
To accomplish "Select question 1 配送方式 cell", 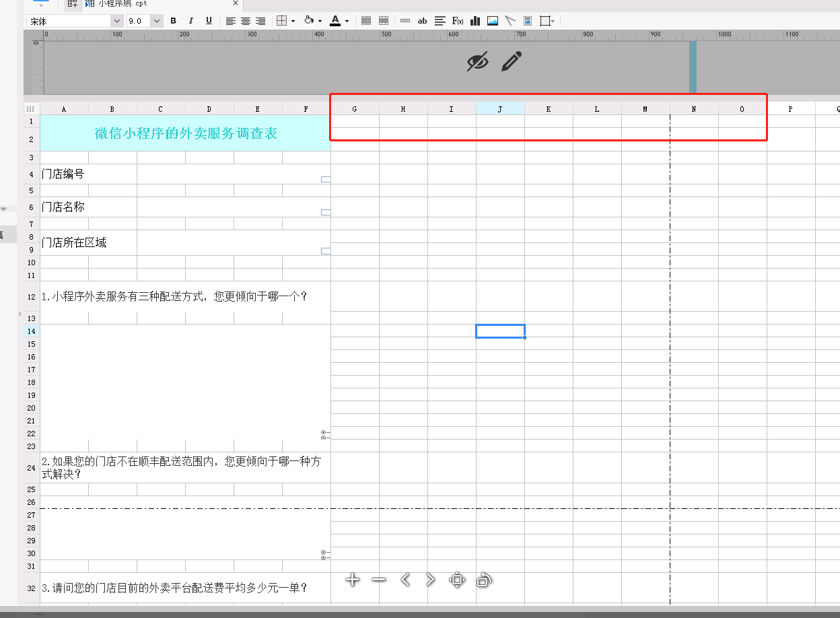I will 185,296.
